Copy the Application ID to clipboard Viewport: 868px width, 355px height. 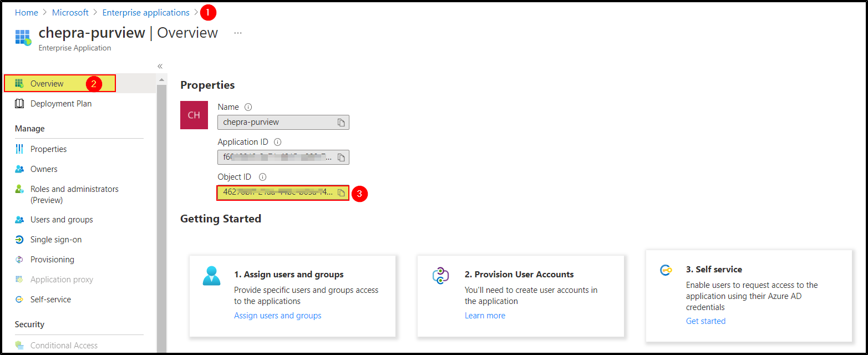pyautogui.click(x=342, y=158)
